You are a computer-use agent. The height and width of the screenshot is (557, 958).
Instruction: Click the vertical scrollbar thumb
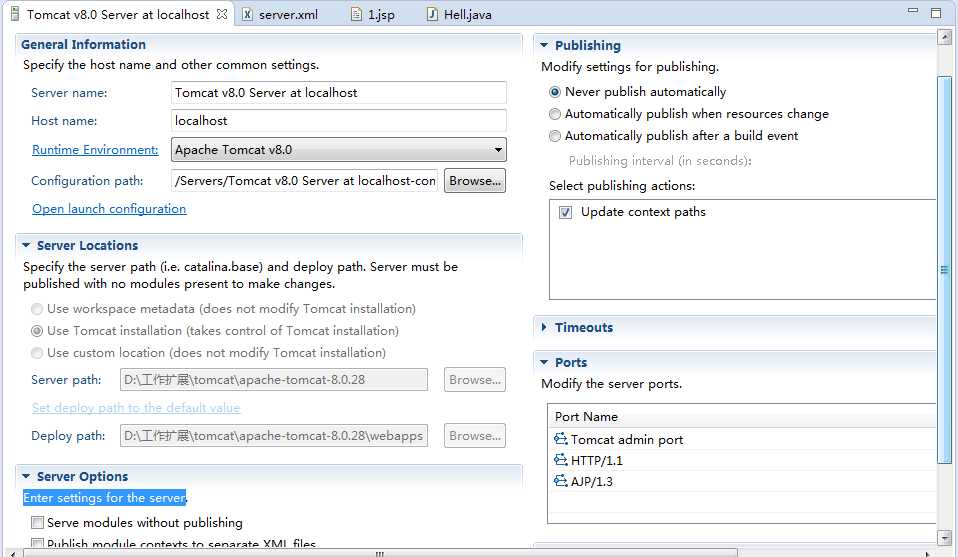click(944, 269)
